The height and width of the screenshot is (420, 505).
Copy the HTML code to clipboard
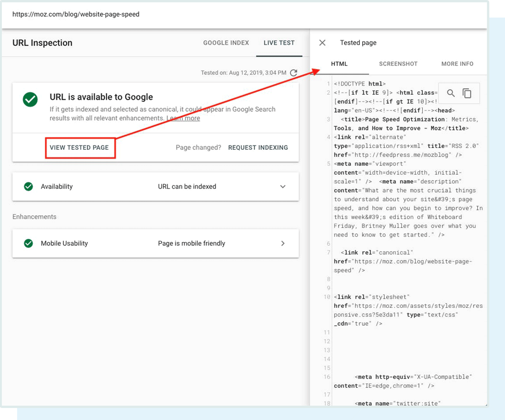(467, 93)
